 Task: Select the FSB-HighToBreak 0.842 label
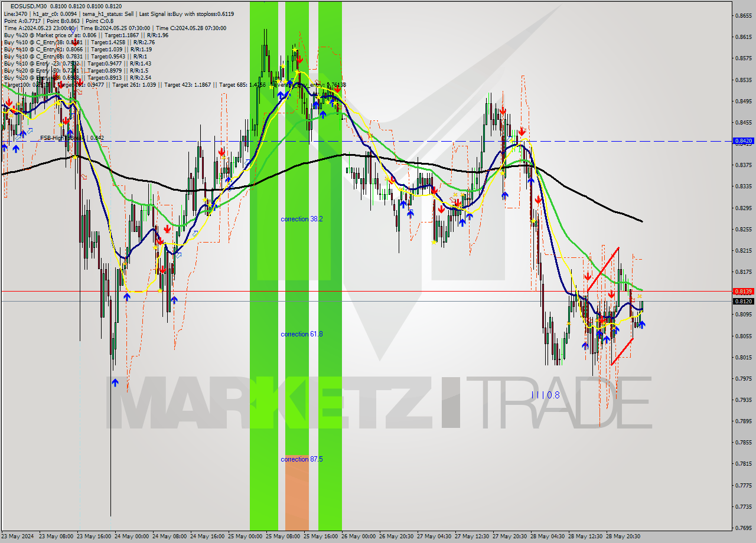coord(72,138)
